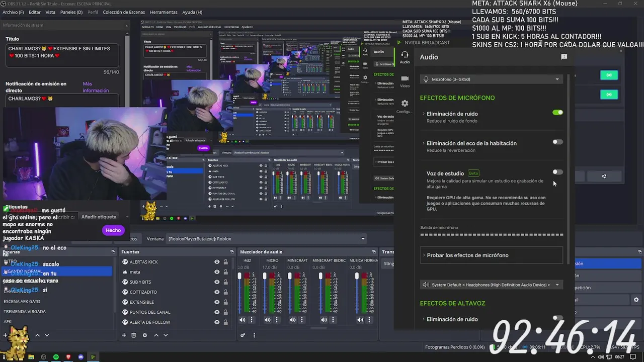Adjust the MINECRAFT volume fader
The image size is (644, 362).
(x=290, y=277)
